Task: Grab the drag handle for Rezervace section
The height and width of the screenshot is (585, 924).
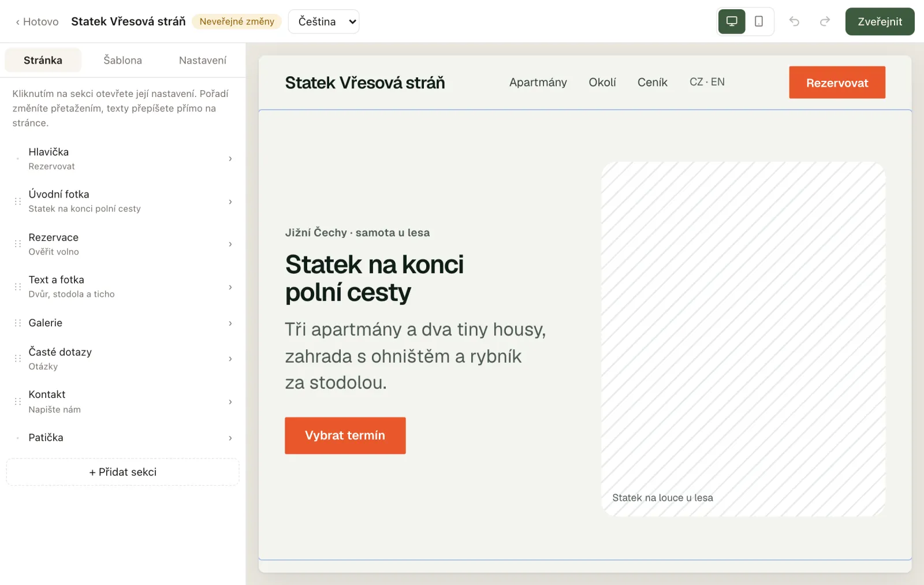Action: click(x=18, y=244)
